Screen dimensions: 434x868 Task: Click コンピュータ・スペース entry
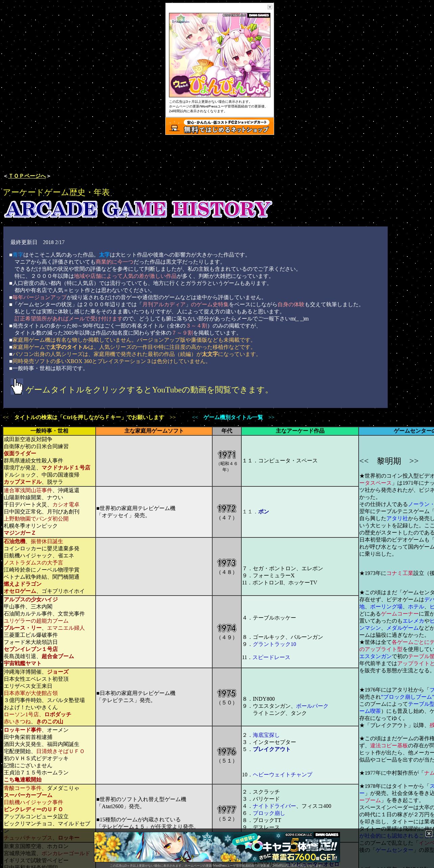tap(288, 461)
